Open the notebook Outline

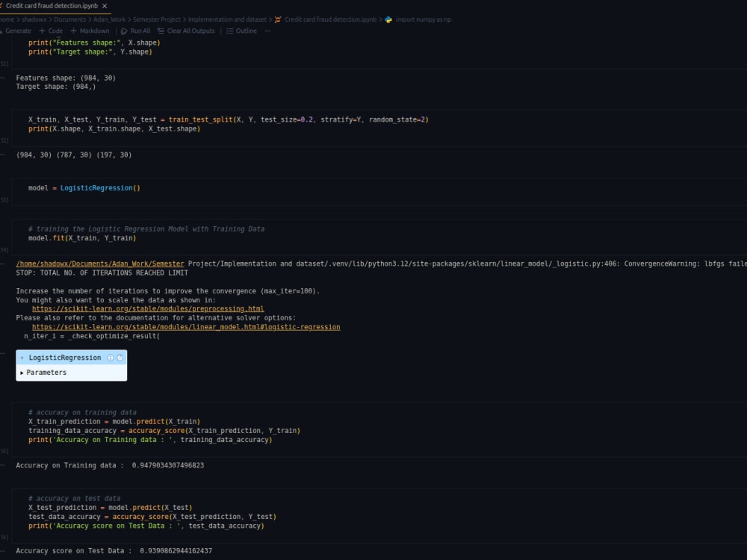(241, 31)
